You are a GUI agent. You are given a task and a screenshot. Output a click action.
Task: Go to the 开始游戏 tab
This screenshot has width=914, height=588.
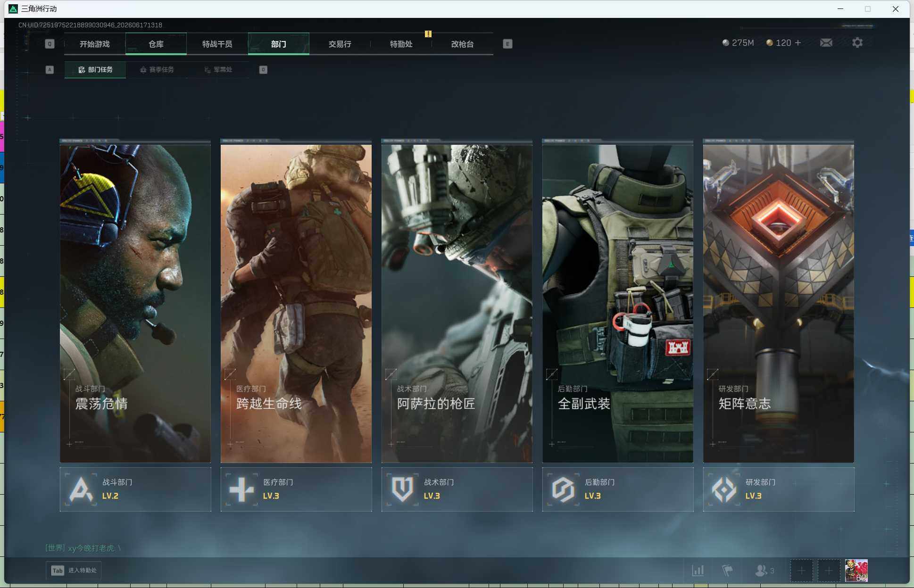[x=95, y=44]
